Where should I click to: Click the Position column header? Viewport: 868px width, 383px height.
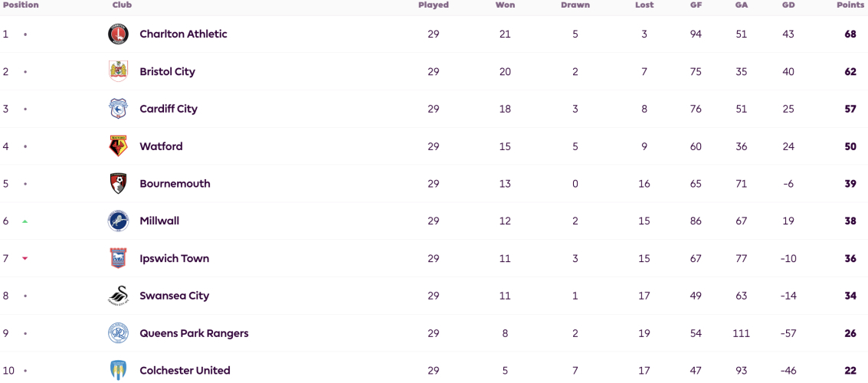[x=21, y=5]
